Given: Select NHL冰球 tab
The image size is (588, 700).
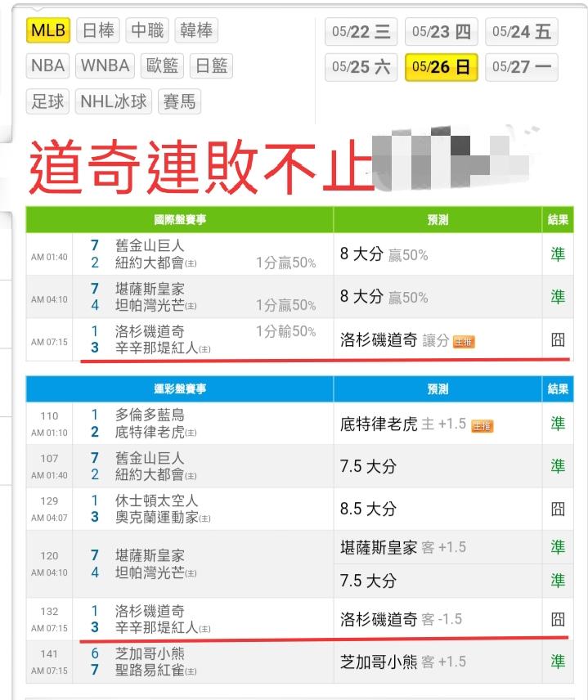Looking at the screenshot, I should click(x=114, y=101).
